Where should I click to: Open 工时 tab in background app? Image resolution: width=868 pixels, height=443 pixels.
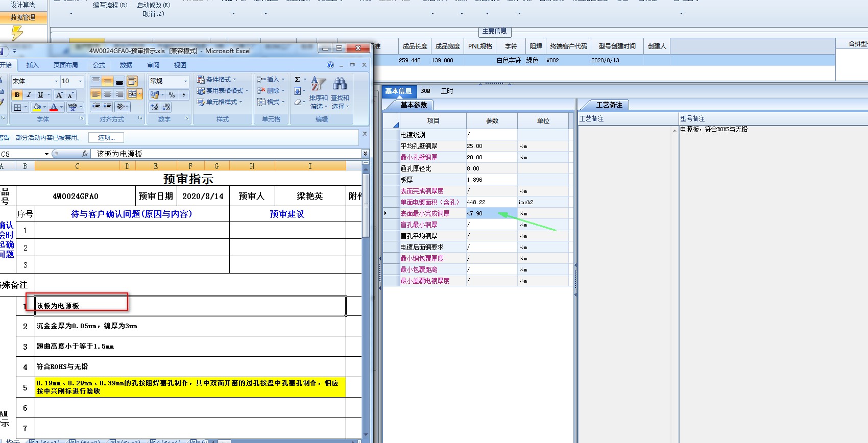pyautogui.click(x=447, y=91)
